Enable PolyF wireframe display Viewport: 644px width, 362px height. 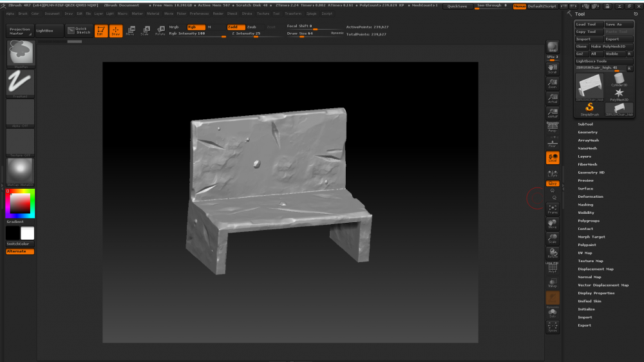click(x=553, y=268)
